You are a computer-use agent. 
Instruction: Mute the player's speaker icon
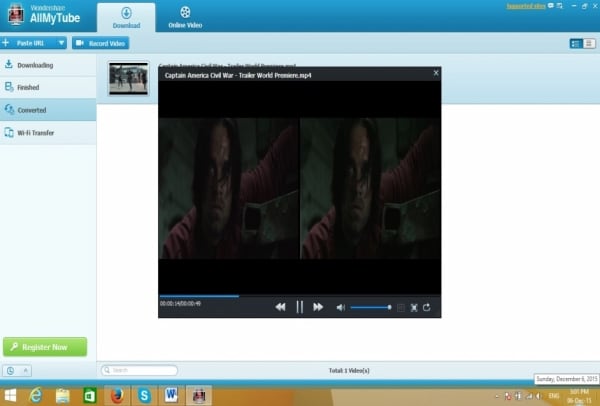click(341, 308)
